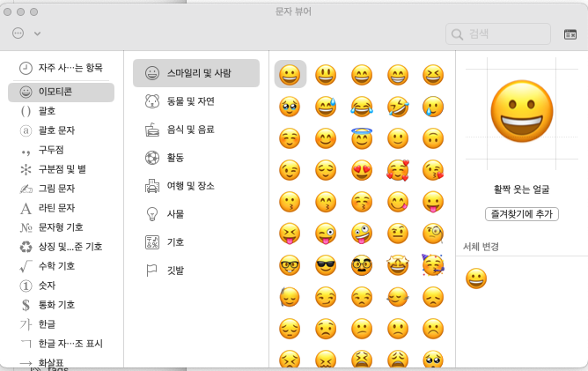The image size is (588, 371).
Task: Select 자주 사용하는 항목 category
Action: pos(61,68)
